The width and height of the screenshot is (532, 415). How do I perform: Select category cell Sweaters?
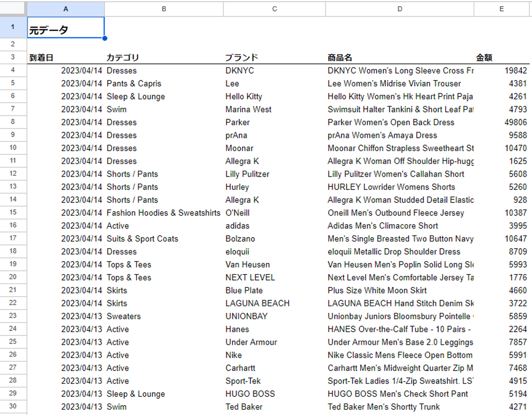[x=164, y=316]
